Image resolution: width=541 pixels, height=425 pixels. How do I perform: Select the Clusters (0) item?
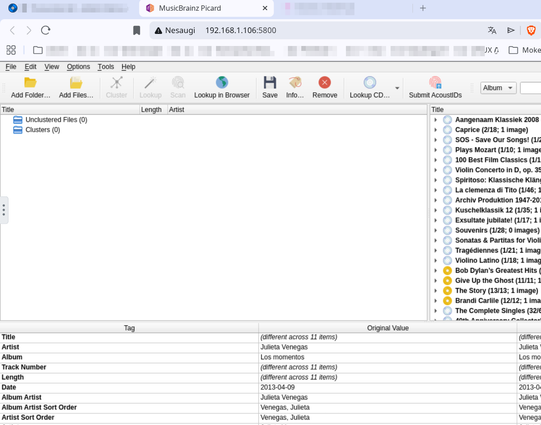pos(43,130)
